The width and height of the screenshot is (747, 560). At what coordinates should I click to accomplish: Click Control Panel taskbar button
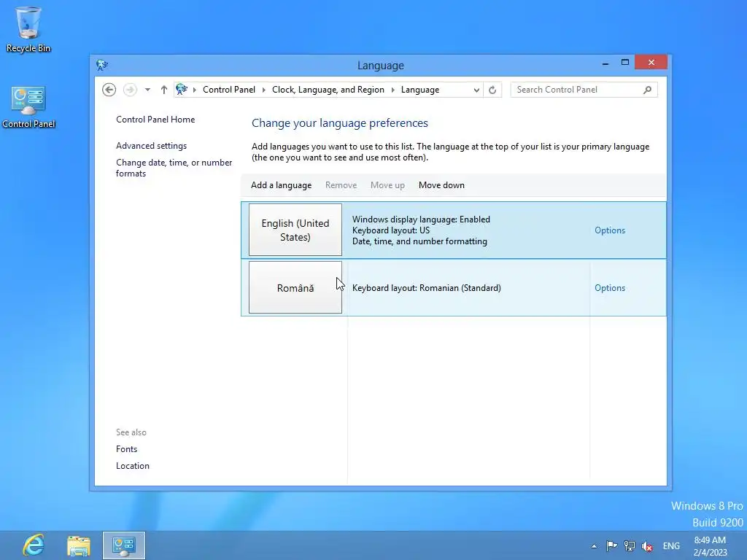coord(124,545)
